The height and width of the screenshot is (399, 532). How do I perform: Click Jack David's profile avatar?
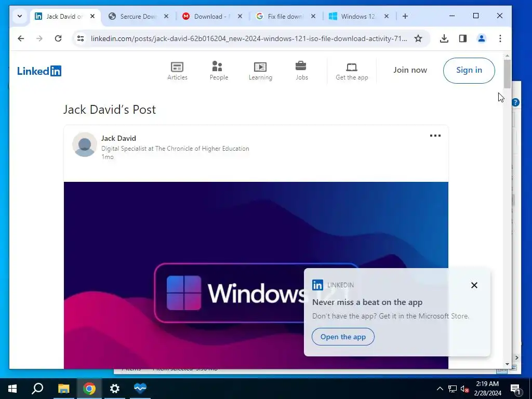pos(85,144)
